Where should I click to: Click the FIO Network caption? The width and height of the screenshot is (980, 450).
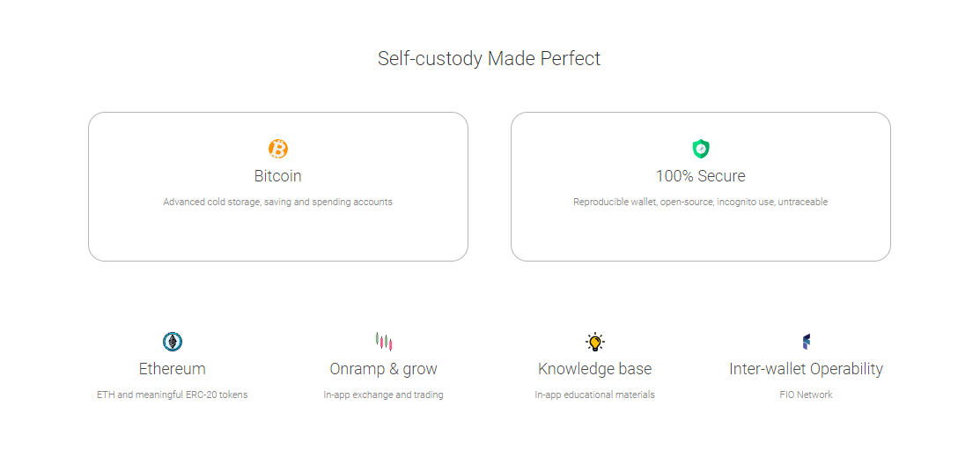tap(806, 395)
